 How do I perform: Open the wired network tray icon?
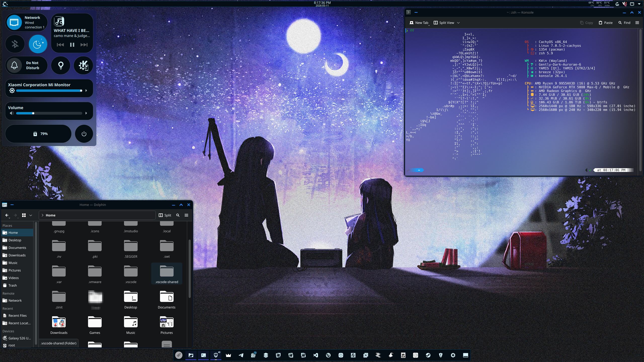pyautogui.click(x=632, y=4)
